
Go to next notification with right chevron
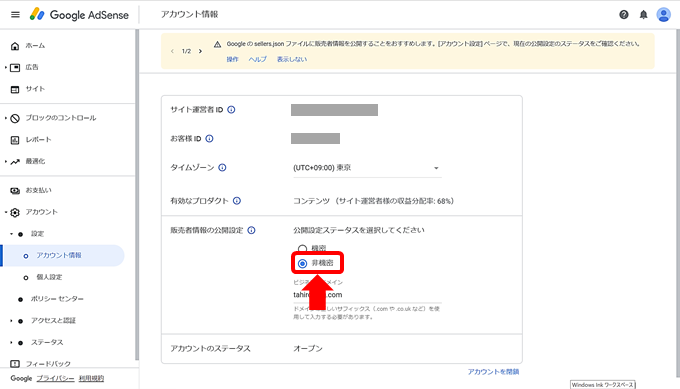[200, 51]
